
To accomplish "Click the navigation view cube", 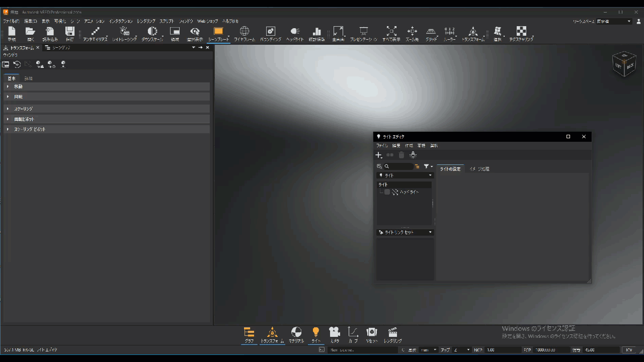I will click(x=624, y=64).
